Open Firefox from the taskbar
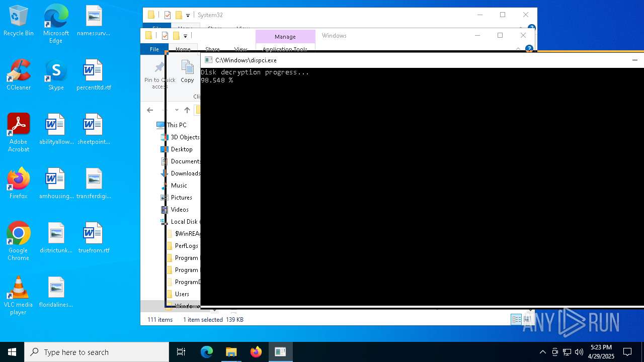Screen dimensions: 644x362 tap(256, 352)
